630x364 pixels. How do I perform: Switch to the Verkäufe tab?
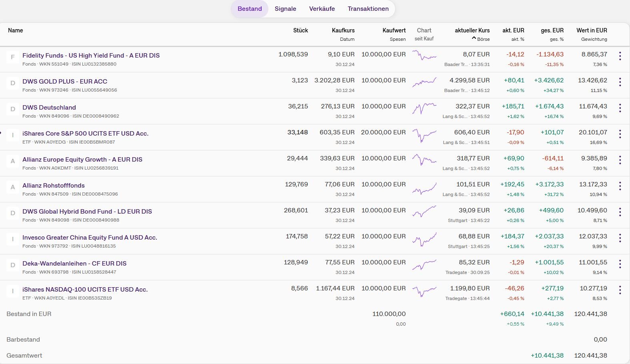pos(322,9)
